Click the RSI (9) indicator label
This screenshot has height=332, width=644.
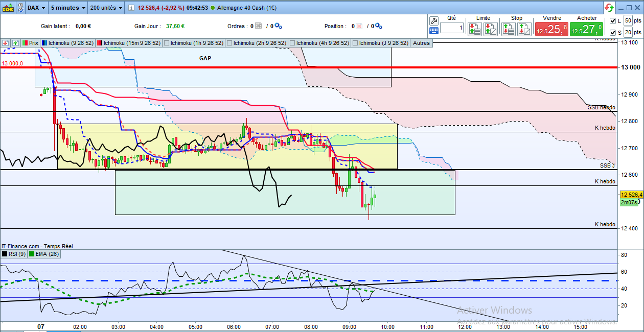(14, 253)
